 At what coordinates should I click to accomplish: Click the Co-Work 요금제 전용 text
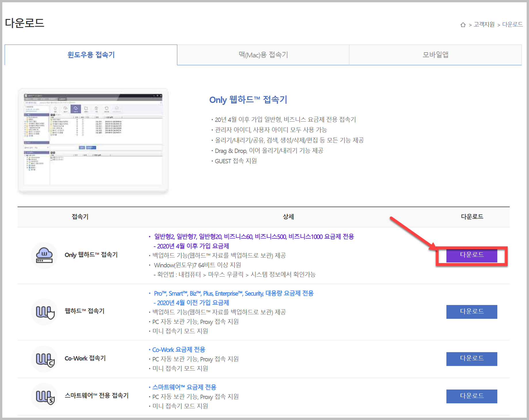[x=178, y=350]
